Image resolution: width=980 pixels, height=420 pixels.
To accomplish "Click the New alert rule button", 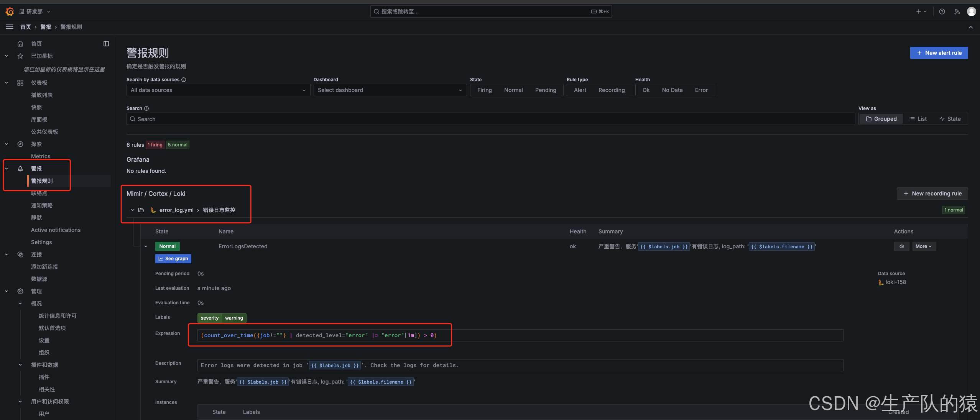I will [939, 53].
